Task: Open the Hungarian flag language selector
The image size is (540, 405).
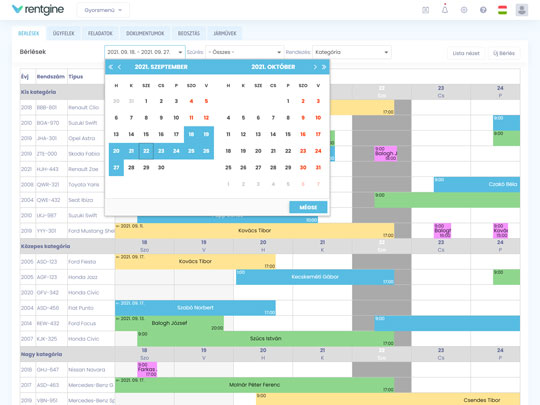Action: [502, 10]
